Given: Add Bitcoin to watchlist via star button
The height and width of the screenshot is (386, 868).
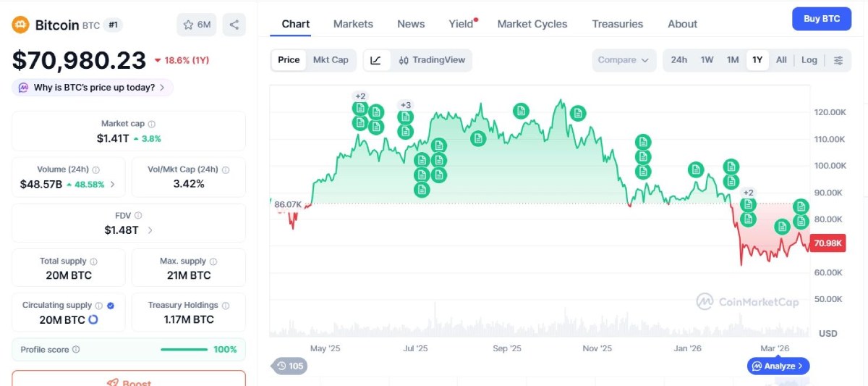Looking at the screenshot, I should point(196,25).
